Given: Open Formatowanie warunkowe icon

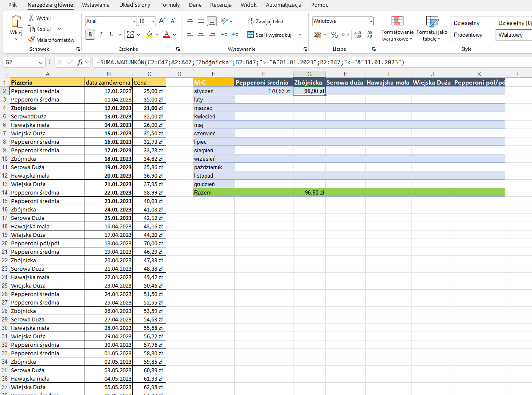Looking at the screenshot, I should pyautogui.click(x=397, y=22).
